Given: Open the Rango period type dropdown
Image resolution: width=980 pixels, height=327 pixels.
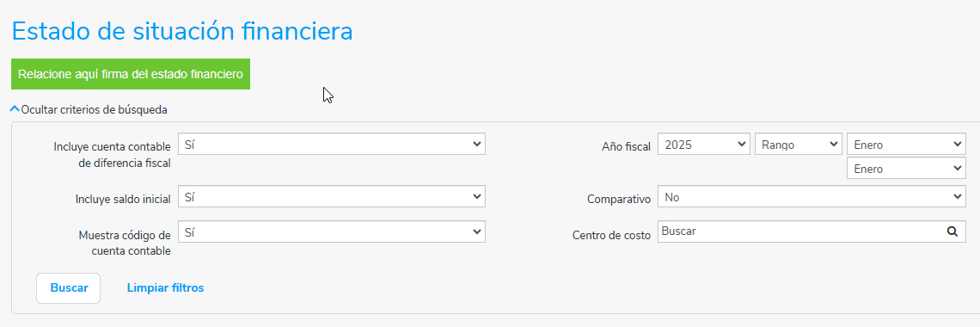Looking at the screenshot, I should (x=799, y=145).
